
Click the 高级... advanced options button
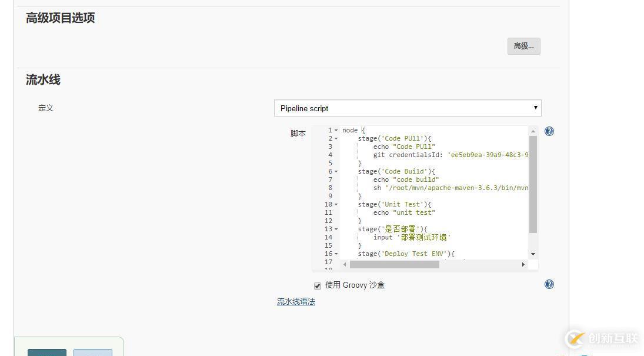(523, 46)
